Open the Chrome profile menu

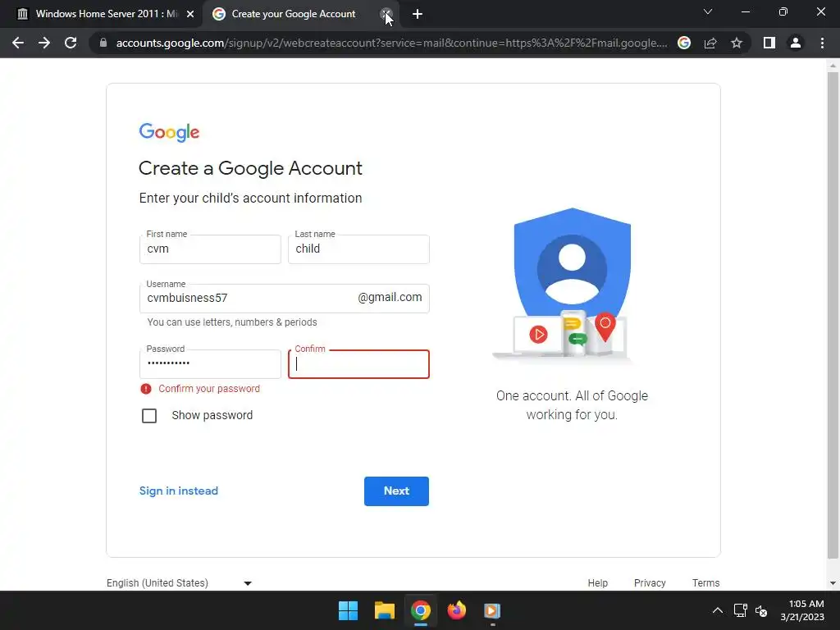(x=796, y=43)
